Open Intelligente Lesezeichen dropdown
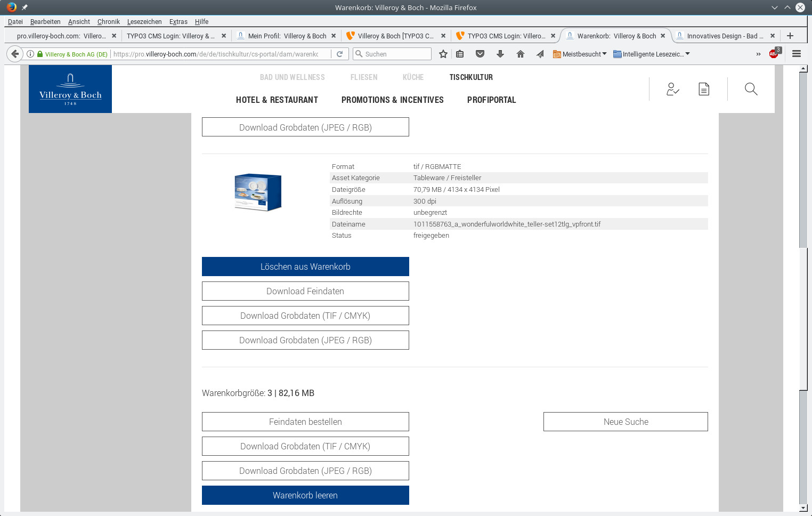812x516 pixels. point(652,54)
